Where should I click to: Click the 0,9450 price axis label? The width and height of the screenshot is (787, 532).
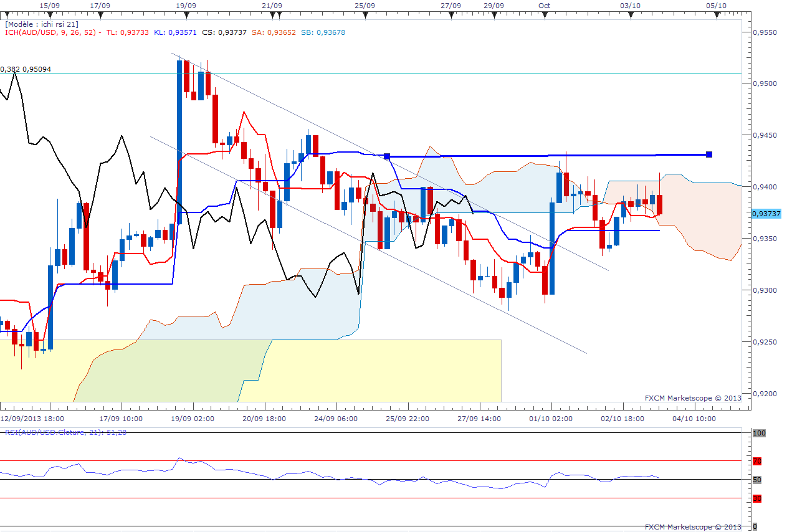764,135
